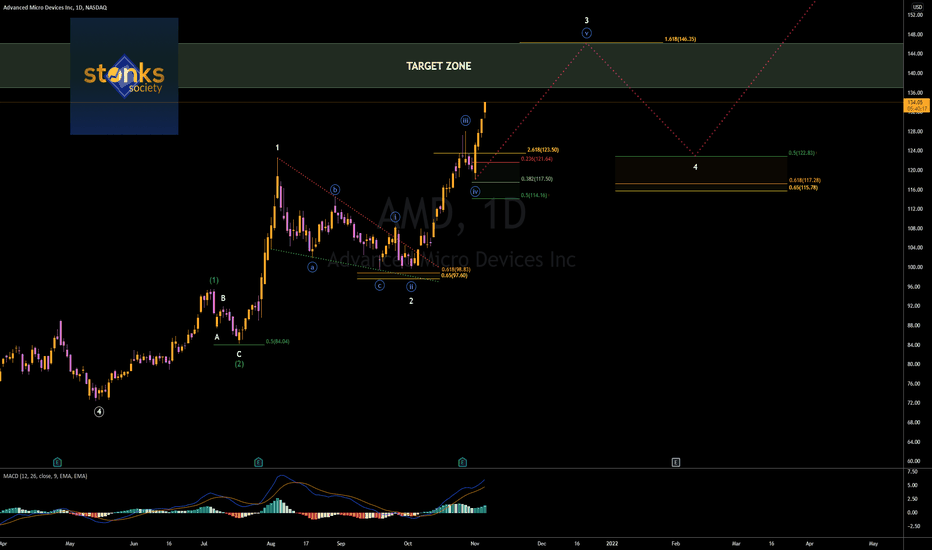Viewport: 932px width, 550px height.
Task: Click the 7.50 MACD scale value
Action: coord(912,472)
